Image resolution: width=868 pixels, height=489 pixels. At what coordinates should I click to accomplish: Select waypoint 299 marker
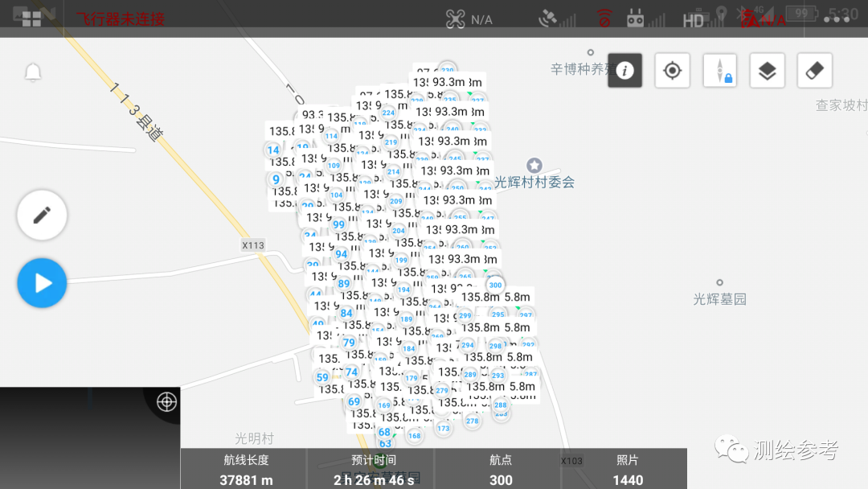tap(465, 315)
